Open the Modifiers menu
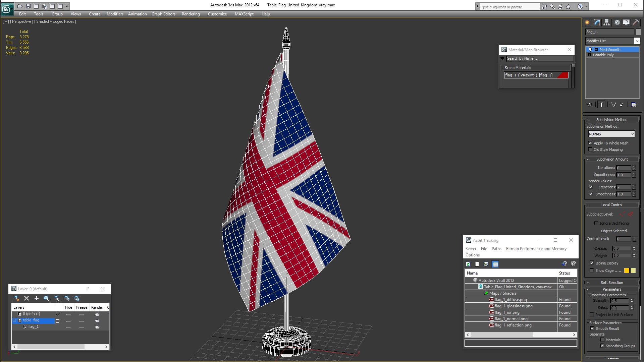Image resolution: width=644 pixels, height=362 pixels. pyautogui.click(x=115, y=14)
